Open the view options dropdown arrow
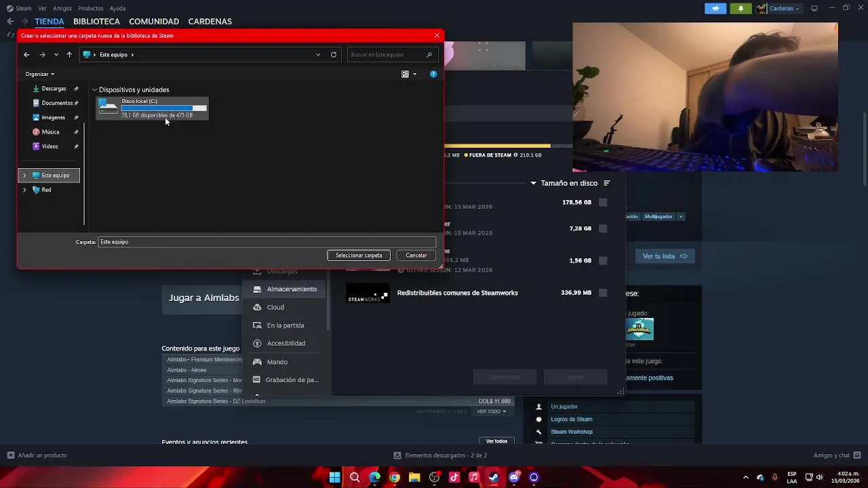Image resolution: width=868 pixels, height=488 pixels. point(414,74)
